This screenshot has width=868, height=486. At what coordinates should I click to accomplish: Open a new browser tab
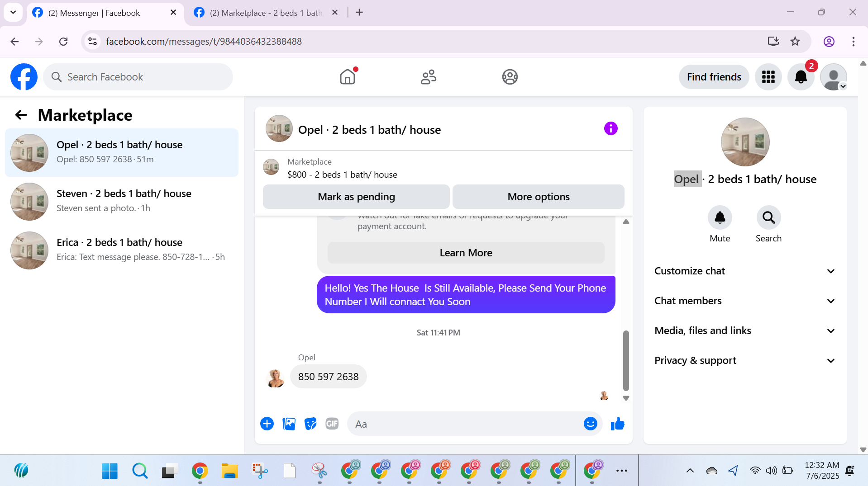(359, 13)
